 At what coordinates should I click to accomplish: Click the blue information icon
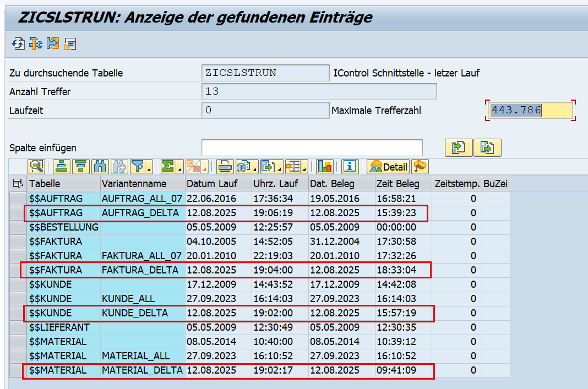tap(350, 166)
